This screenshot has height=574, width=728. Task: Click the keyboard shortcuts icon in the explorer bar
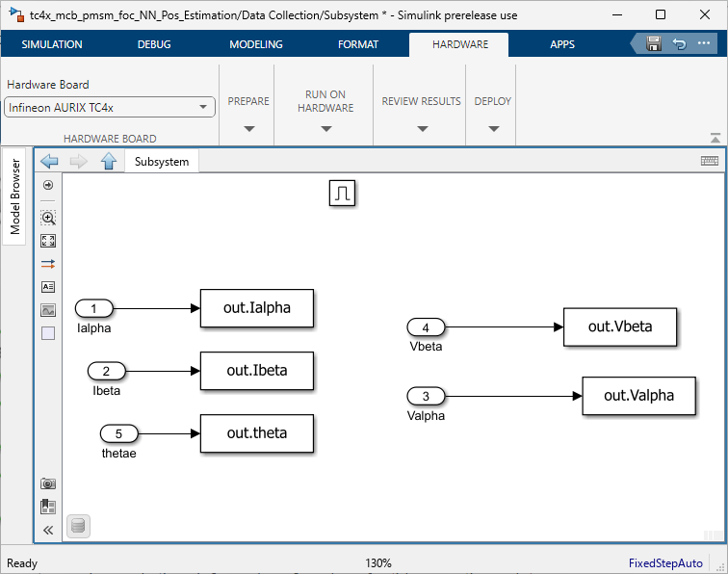[710, 161]
